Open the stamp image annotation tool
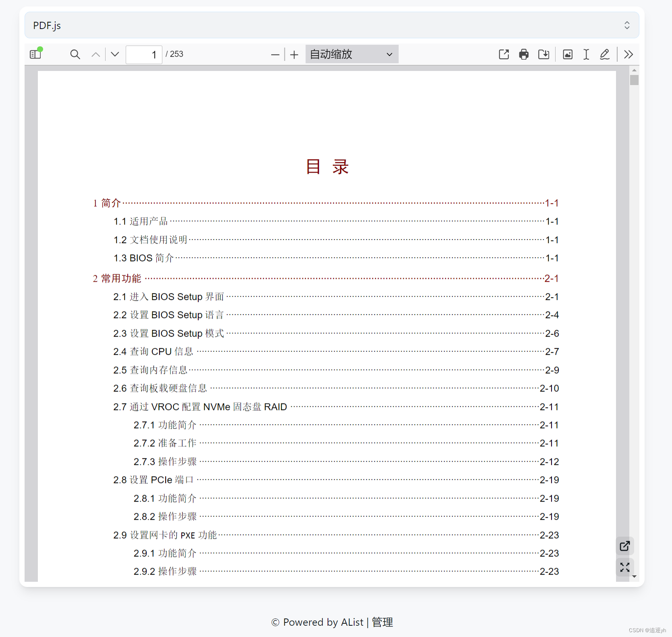This screenshot has height=637, width=672. [x=567, y=54]
